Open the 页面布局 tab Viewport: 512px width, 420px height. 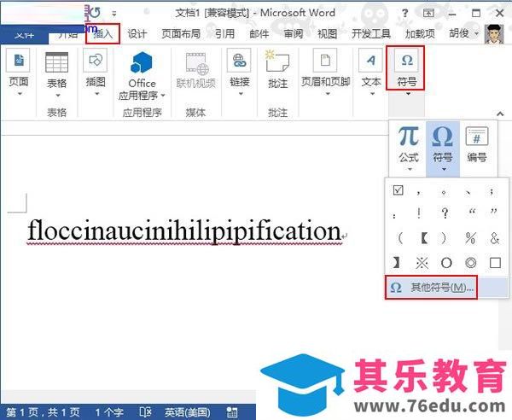coord(181,33)
